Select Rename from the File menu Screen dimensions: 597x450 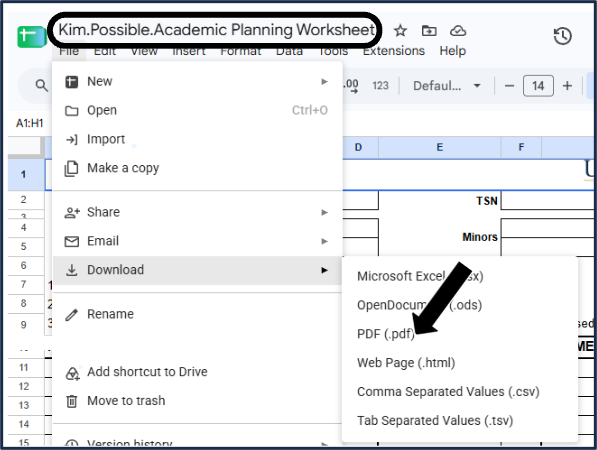tap(197, 314)
